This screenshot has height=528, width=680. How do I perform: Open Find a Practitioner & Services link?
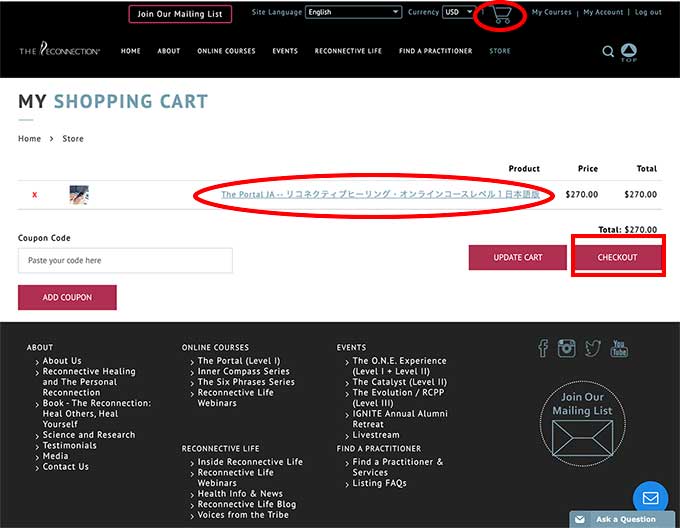(398, 467)
